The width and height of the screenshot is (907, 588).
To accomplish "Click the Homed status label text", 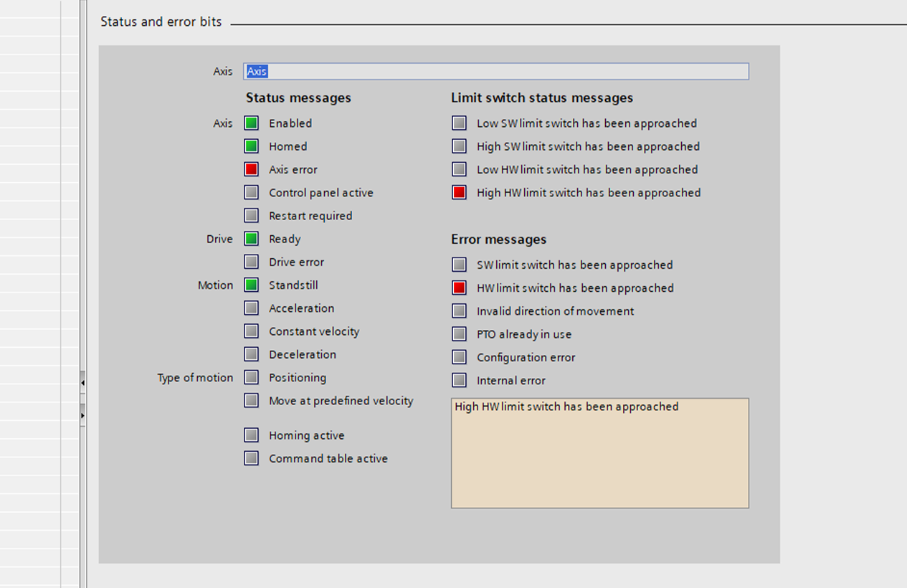I will pyautogui.click(x=288, y=146).
